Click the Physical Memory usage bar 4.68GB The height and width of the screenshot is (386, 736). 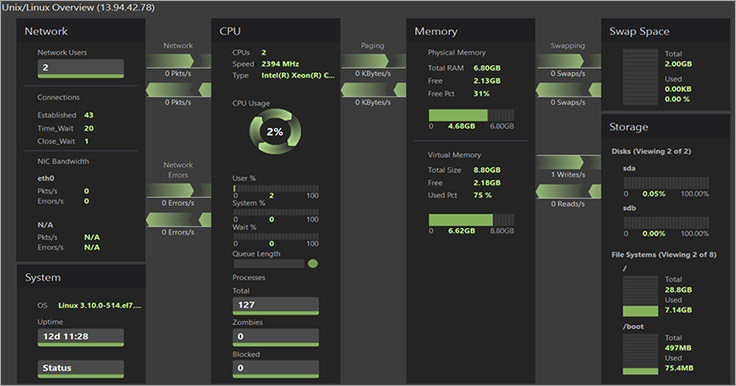click(471, 115)
